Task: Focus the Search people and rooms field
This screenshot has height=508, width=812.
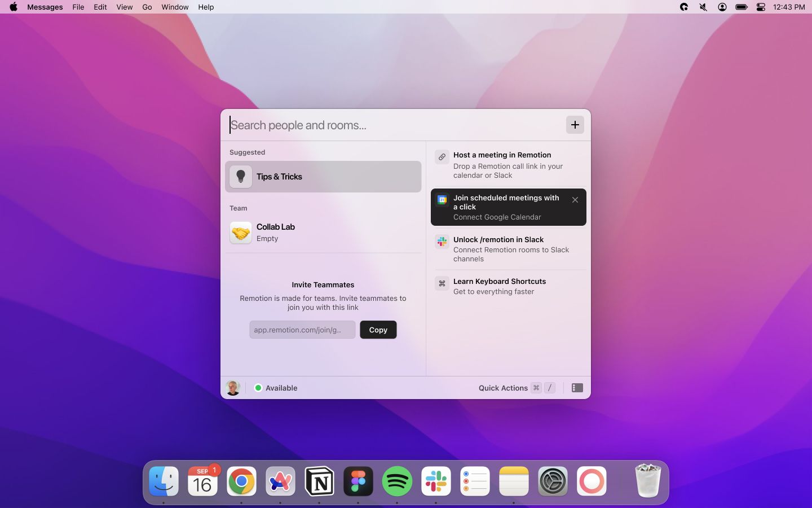Action: coord(395,125)
